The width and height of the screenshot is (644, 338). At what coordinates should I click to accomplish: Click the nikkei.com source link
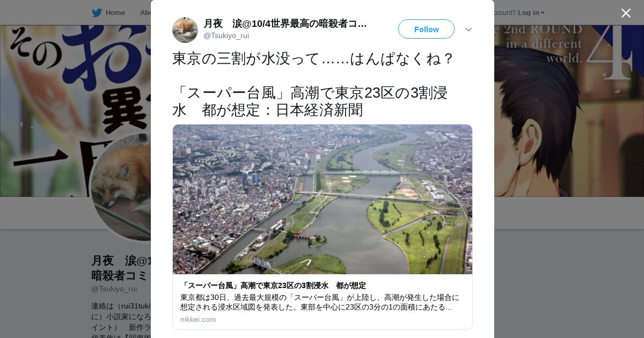198,319
